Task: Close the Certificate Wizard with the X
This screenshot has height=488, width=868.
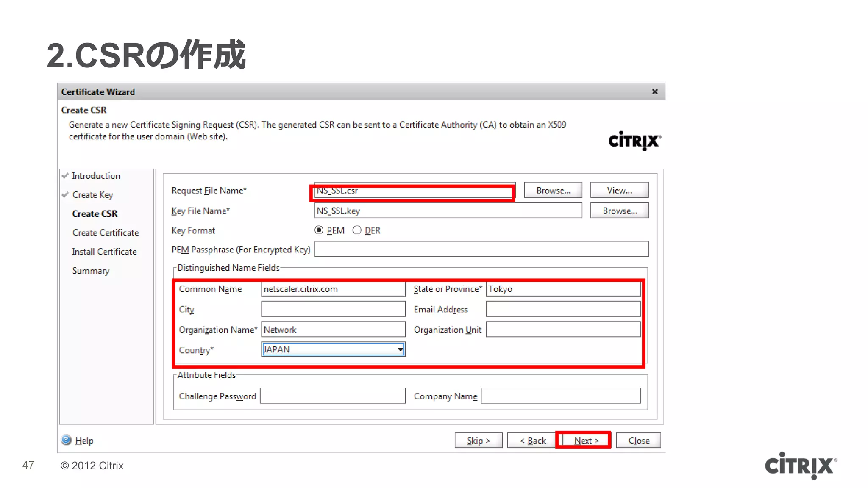Action: coord(655,91)
